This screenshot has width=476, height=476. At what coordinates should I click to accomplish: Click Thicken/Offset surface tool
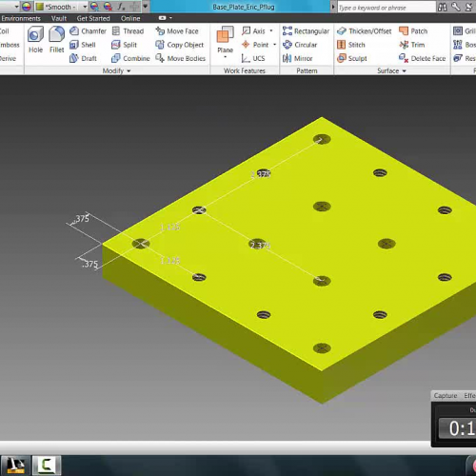(x=364, y=31)
